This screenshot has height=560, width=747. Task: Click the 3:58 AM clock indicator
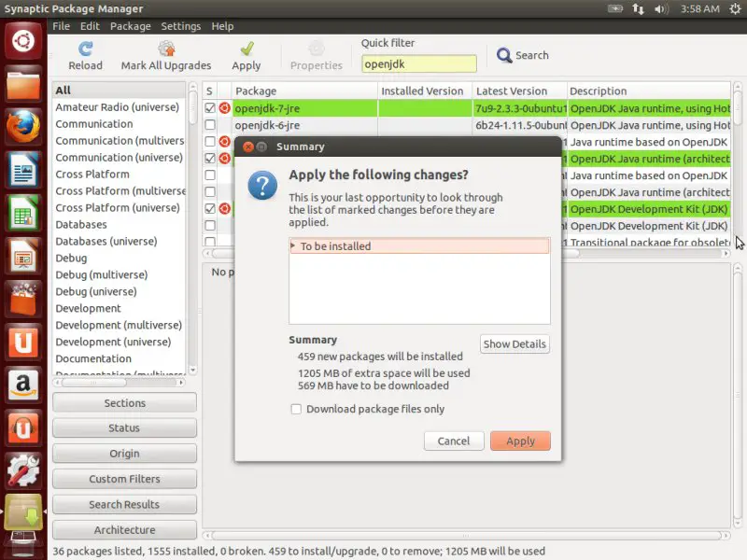click(x=699, y=8)
